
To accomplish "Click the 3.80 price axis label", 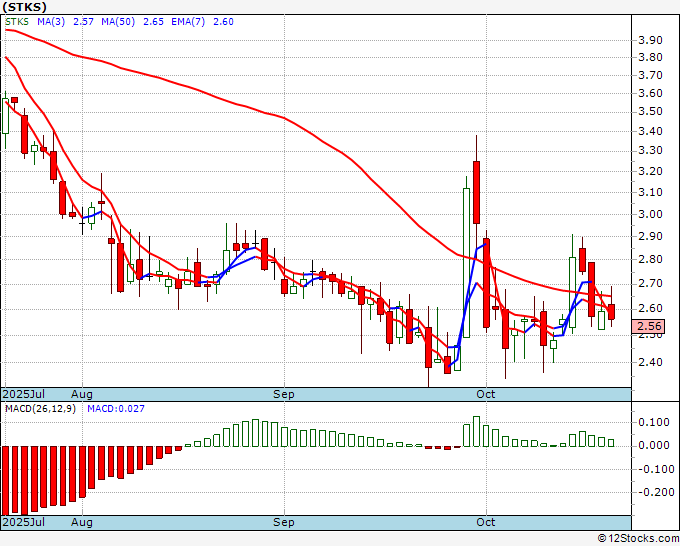I will pos(651,57).
